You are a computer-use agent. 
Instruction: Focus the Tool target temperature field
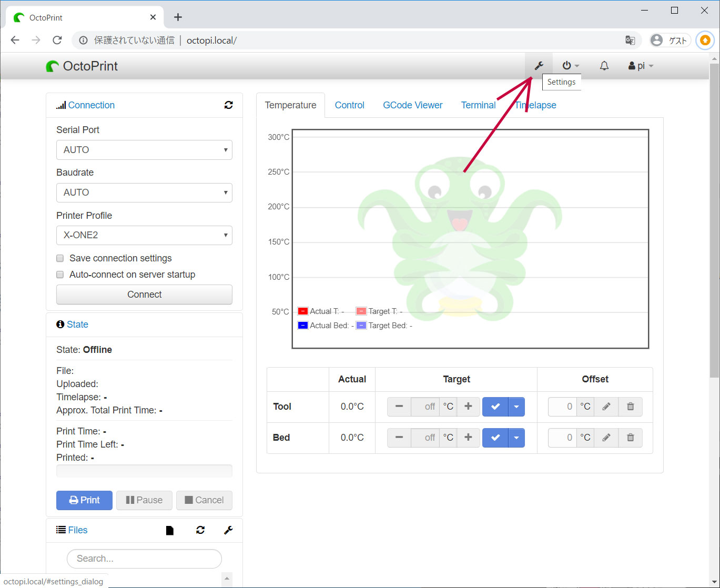pyautogui.click(x=424, y=407)
